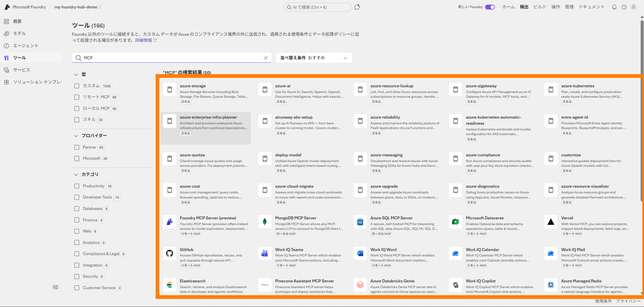Check the Partner provider checkbox
The image size is (644, 307).
pyautogui.click(x=77, y=147)
